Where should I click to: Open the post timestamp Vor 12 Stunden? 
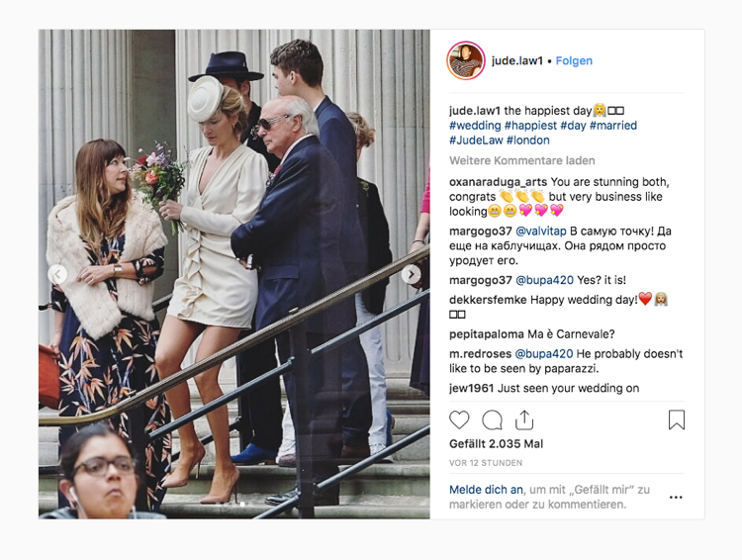(486, 462)
